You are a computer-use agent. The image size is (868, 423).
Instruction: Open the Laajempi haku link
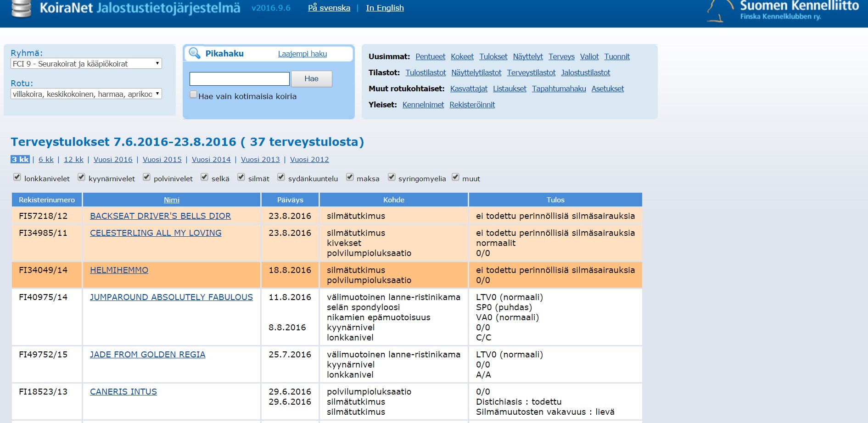click(302, 54)
